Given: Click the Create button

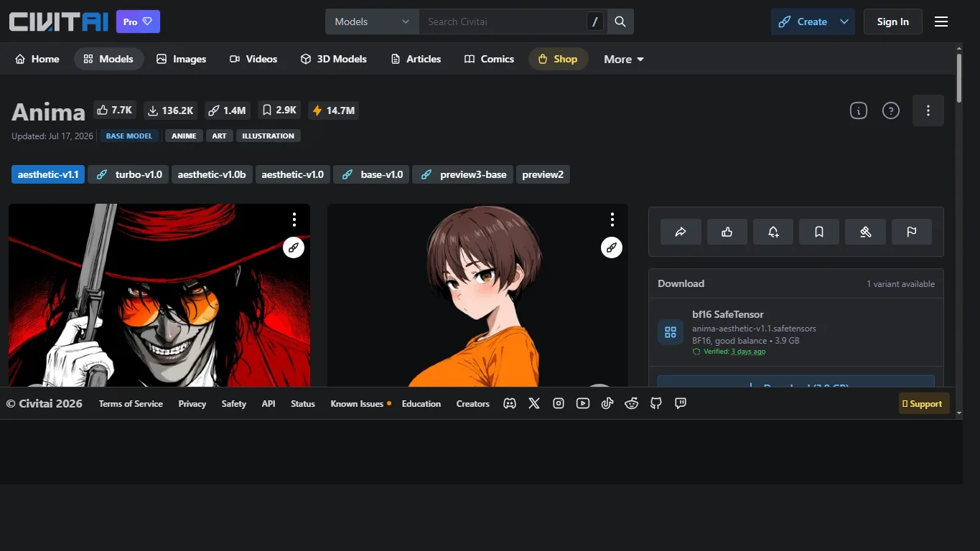Looking at the screenshot, I should [803, 22].
